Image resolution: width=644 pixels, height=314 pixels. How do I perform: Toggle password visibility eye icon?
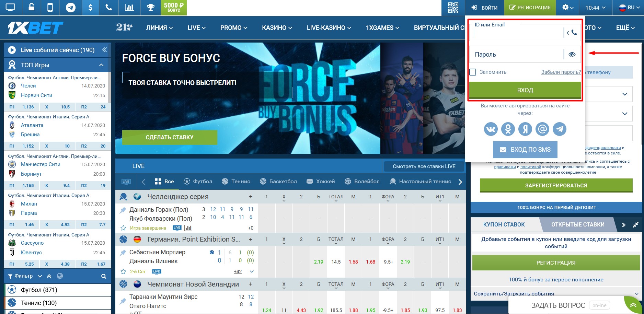tap(572, 54)
